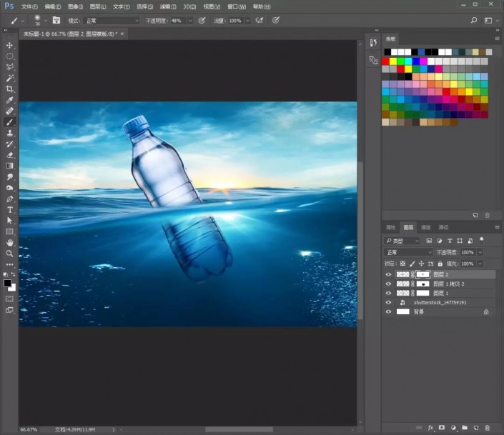Toggle lock image pixels brush icon
Screen dimensions: 504x435
(x=412, y=264)
